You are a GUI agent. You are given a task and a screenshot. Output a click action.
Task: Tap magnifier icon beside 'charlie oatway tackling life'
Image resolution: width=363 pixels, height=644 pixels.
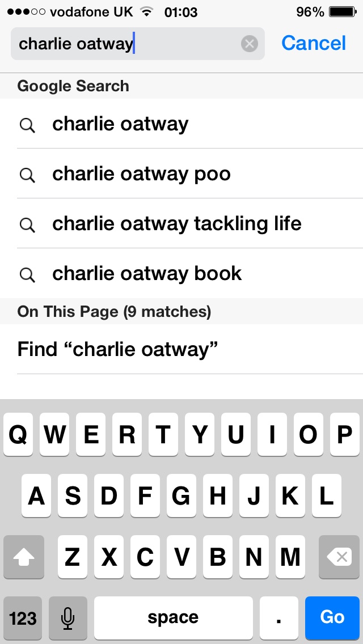click(x=27, y=224)
